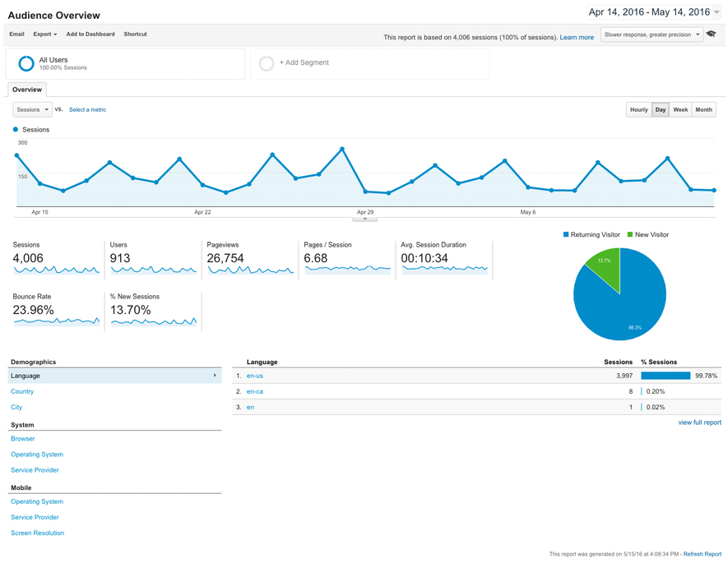Viewport: 728px width, 563px height.
Task: Click the empty Add Segment circle icon
Action: pos(267,63)
